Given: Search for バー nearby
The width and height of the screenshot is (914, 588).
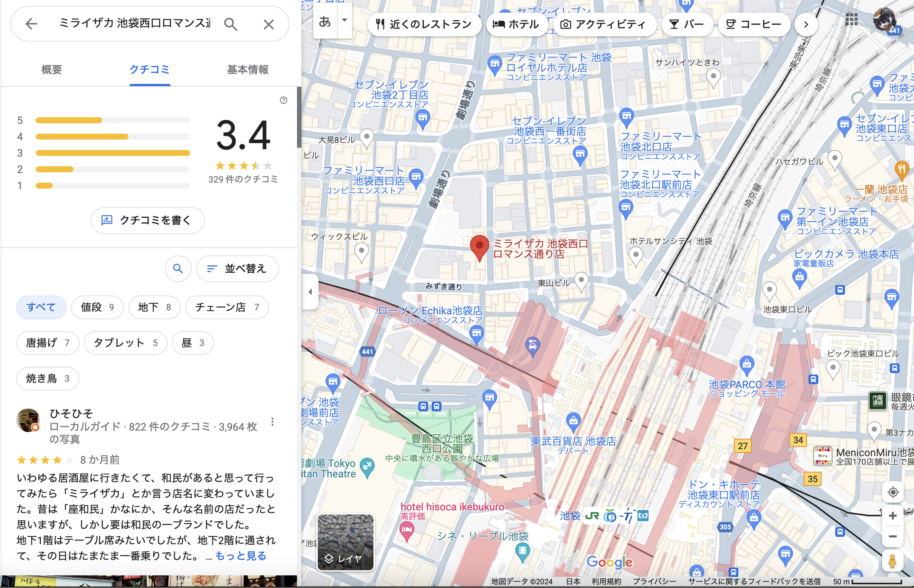Looking at the screenshot, I should coord(687,24).
